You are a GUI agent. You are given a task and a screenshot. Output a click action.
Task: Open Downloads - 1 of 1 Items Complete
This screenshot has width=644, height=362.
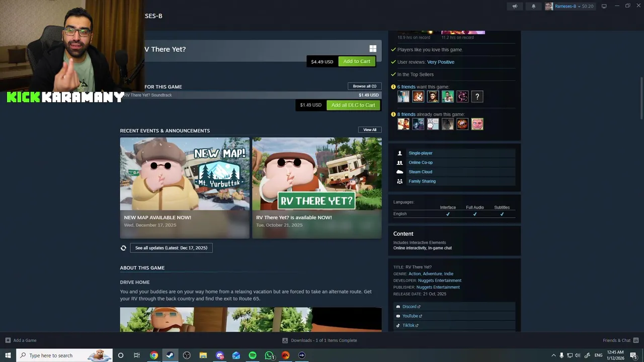coord(319,340)
